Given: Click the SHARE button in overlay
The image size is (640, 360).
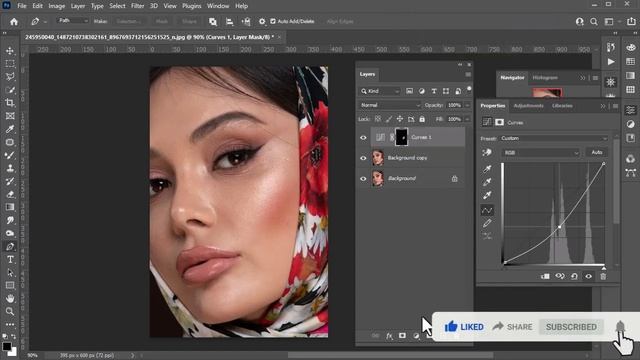Looking at the screenshot, I should 513,327.
